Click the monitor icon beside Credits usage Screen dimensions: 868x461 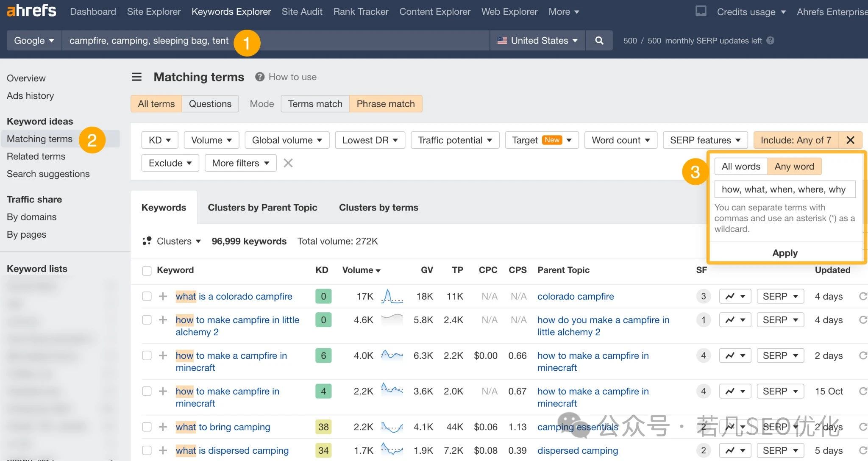(x=701, y=11)
